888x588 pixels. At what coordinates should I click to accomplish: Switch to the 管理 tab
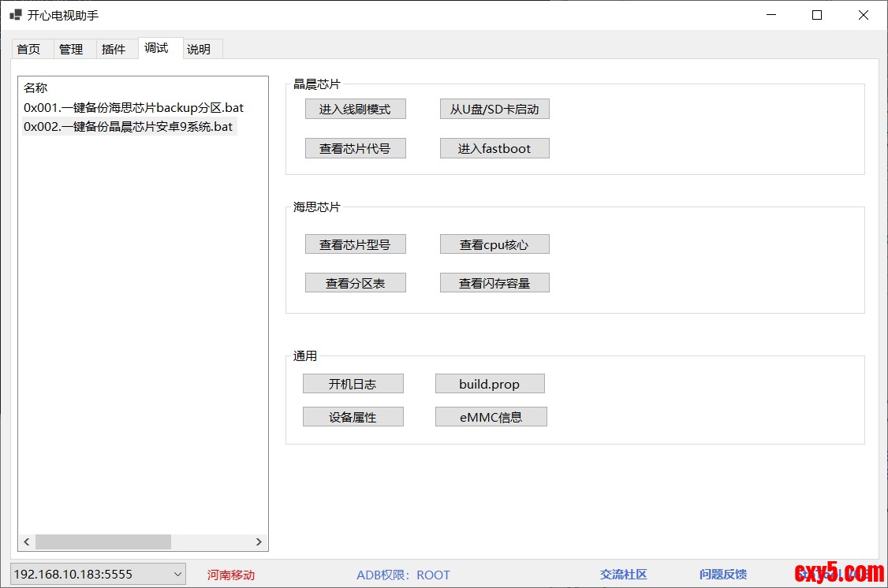pyautogui.click(x=71, y=49)
